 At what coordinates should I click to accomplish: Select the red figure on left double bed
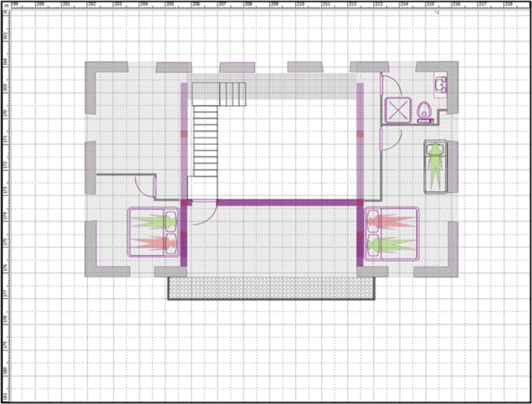click(x=154, y=243)
